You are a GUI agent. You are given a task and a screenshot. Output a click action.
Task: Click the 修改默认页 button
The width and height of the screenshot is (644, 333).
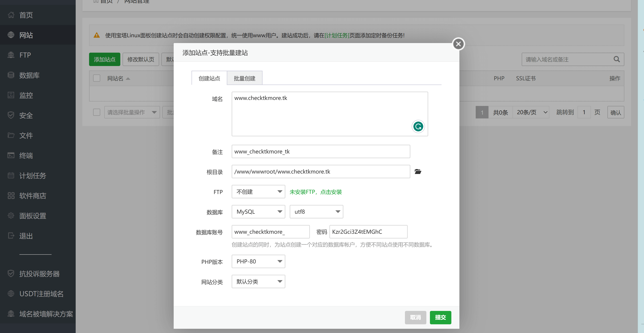141,60
